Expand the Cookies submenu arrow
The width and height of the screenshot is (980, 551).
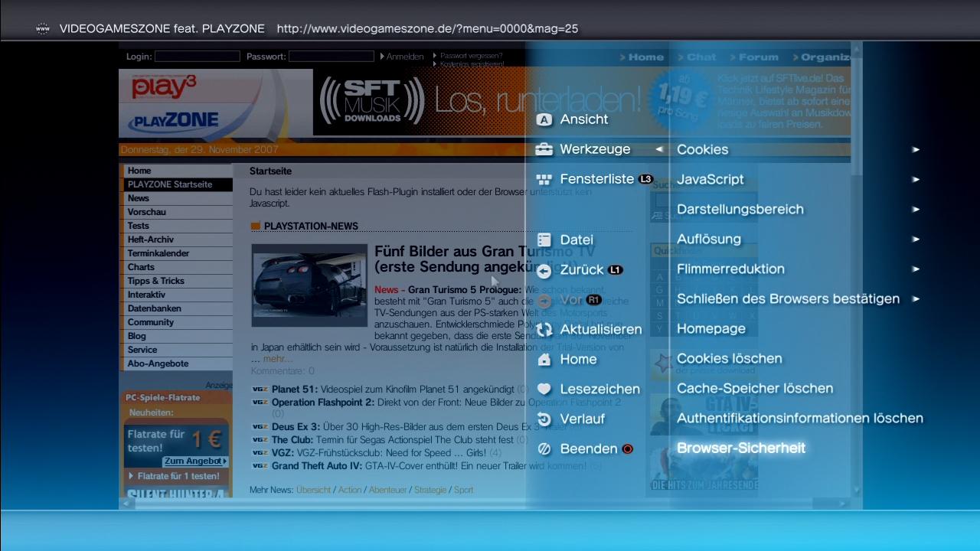pyautogui.click(x=916, y=150)
